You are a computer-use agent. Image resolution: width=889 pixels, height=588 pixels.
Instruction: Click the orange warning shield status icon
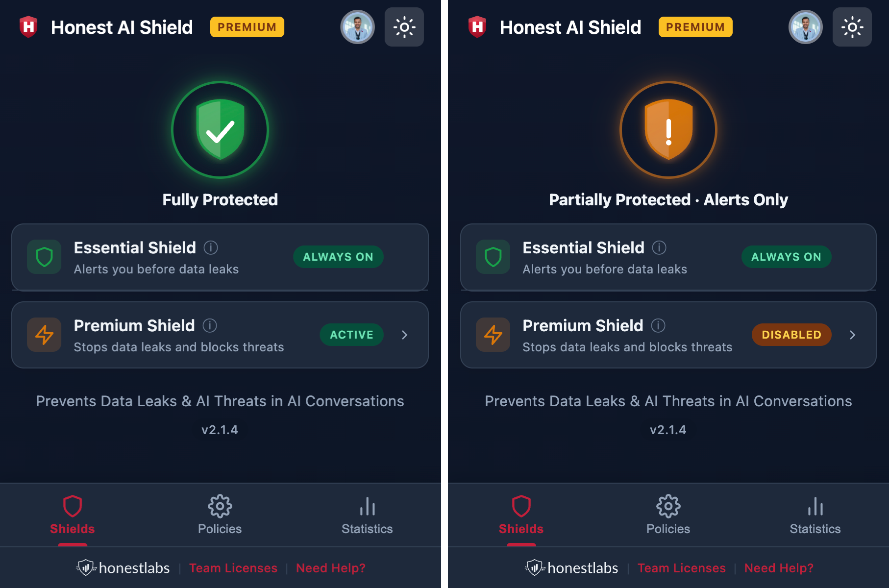[668, 130]
